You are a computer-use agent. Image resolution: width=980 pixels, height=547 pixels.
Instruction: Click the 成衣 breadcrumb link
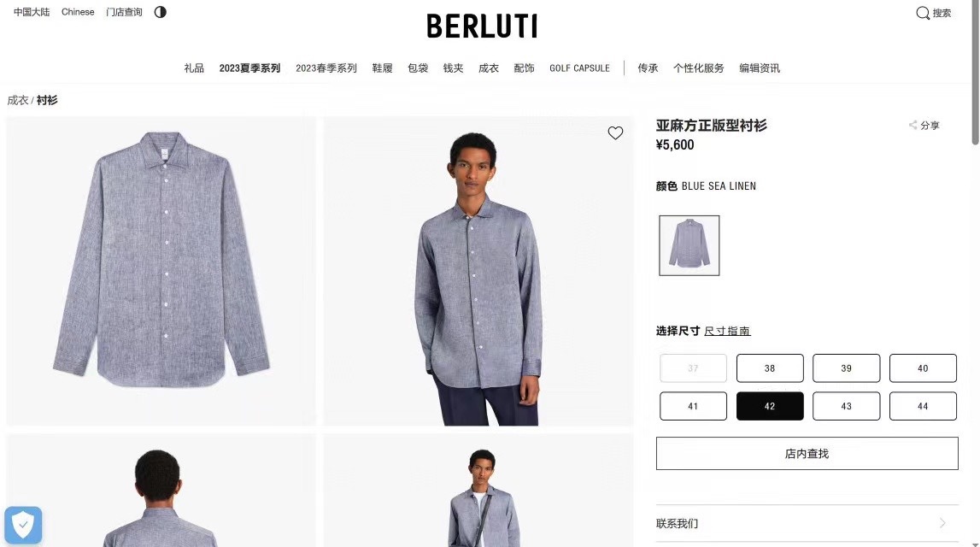17,100
